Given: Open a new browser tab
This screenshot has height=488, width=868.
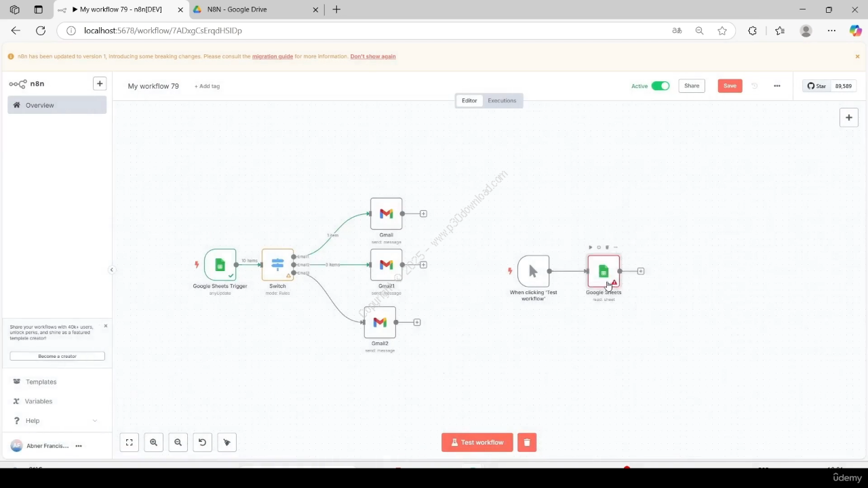Looking at the screenshot, I should tap(336, 9).
